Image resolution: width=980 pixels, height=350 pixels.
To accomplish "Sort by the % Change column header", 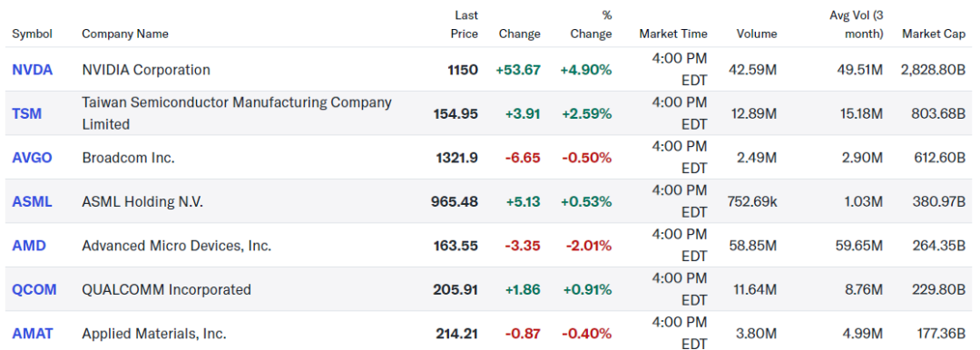I will [592, 24].
